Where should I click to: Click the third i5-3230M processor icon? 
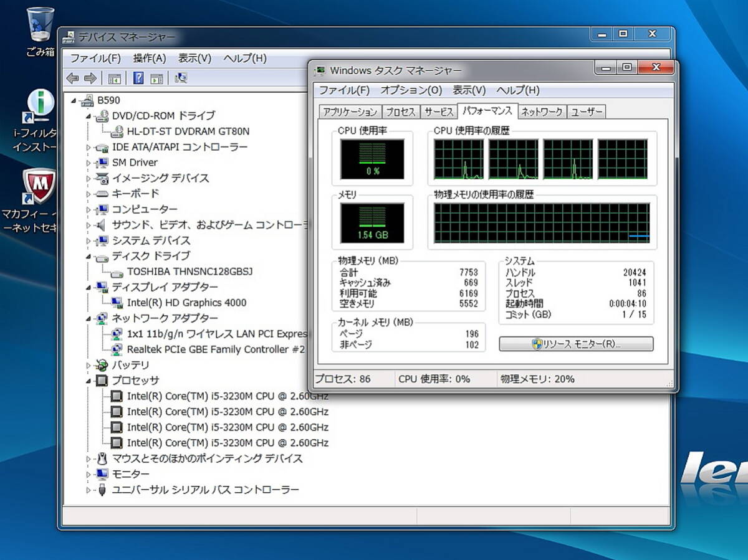(x=117, y=427)
